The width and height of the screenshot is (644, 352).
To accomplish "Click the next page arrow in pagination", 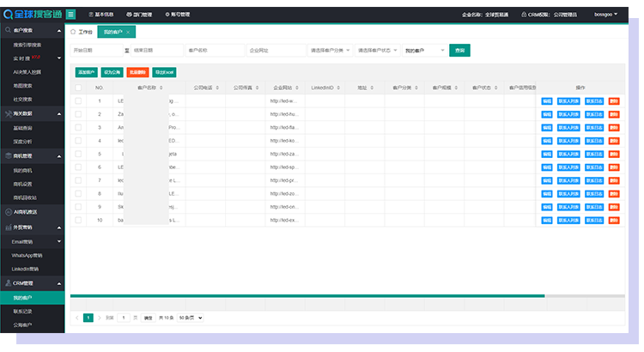I will point(100,318).
